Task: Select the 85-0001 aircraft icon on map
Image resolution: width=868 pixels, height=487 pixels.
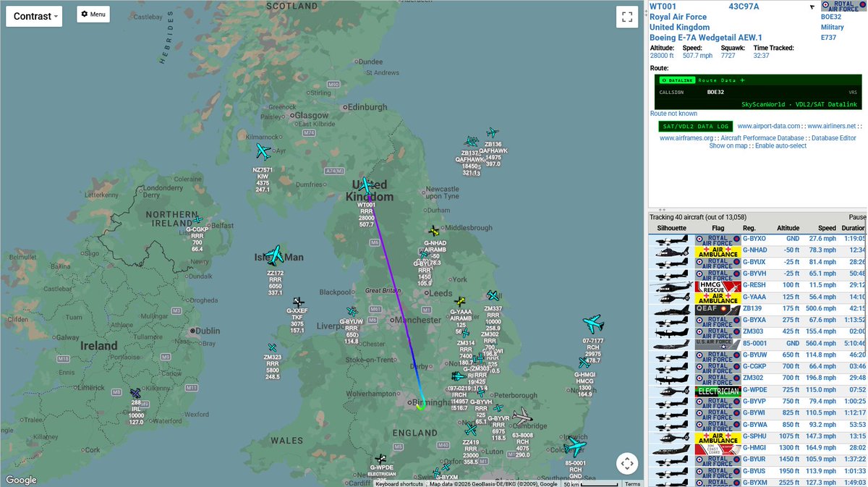Action: click(576, 445)
